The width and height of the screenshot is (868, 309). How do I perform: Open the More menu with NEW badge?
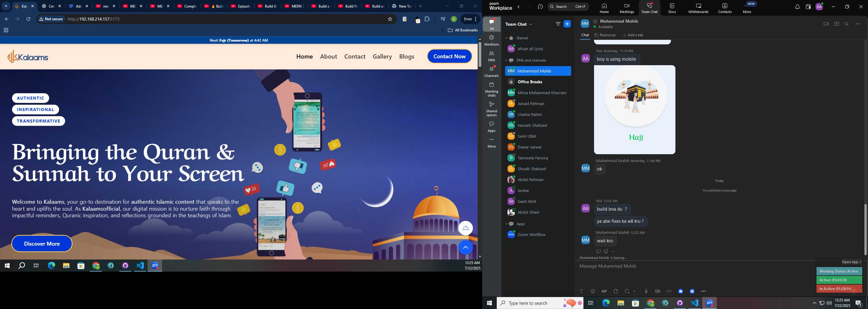pyautogui.click(x=747, y=8)
